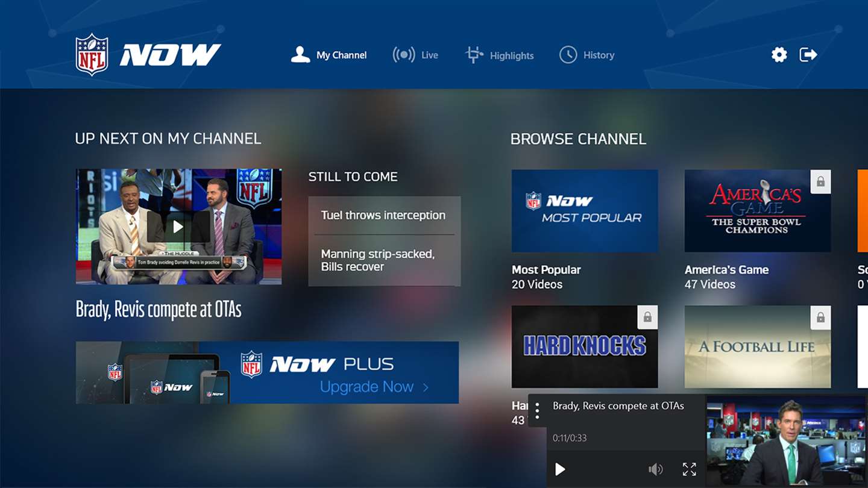Click the "Most Popular" title text

click(546, 270)
